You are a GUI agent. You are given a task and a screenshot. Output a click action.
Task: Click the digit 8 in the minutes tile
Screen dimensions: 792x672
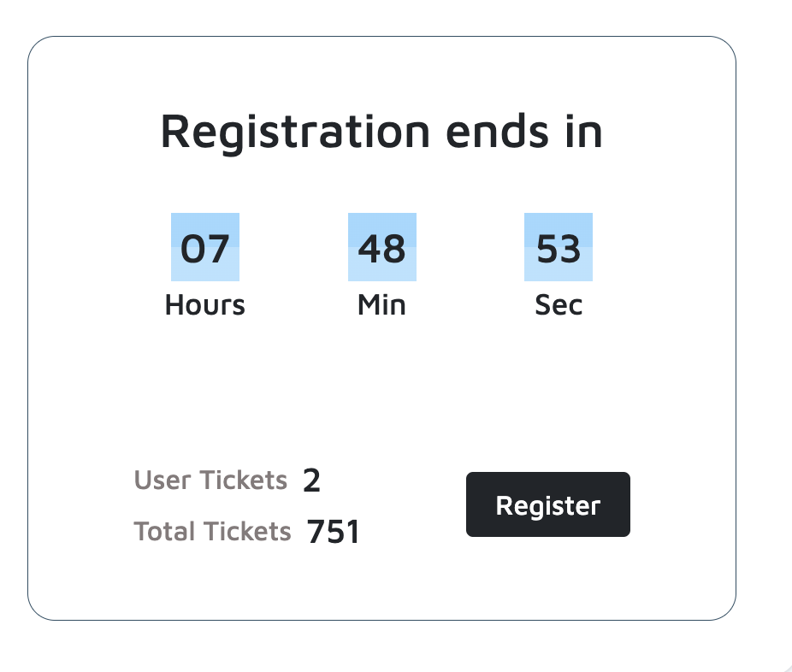pos(394,249)
